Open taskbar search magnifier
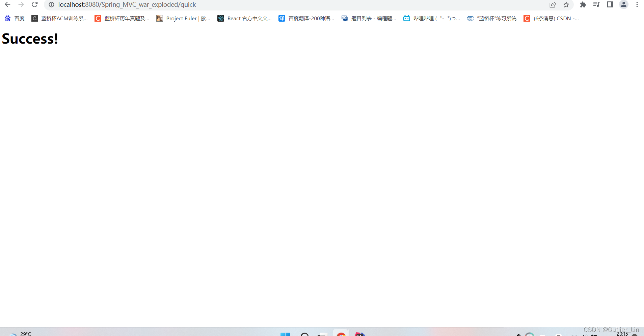Screen dimensions: 644x336 point(304,334)
